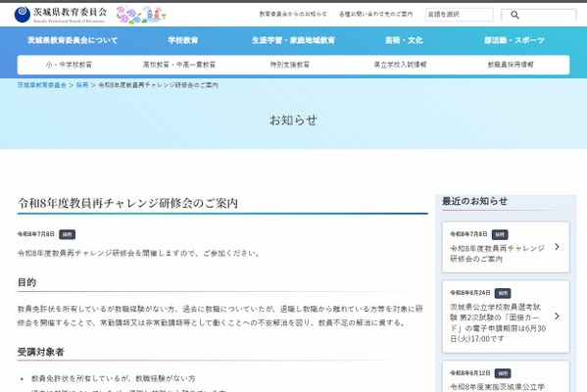The image size is (587, 392).
Task: Select 高校教育・中高一貫教育 submenu item
Action: point(179,65)
